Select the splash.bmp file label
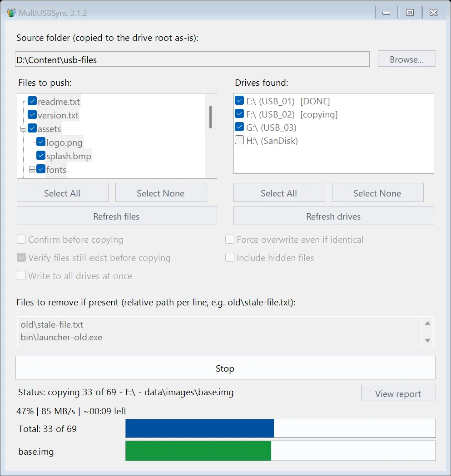 [x=69, y=157]
